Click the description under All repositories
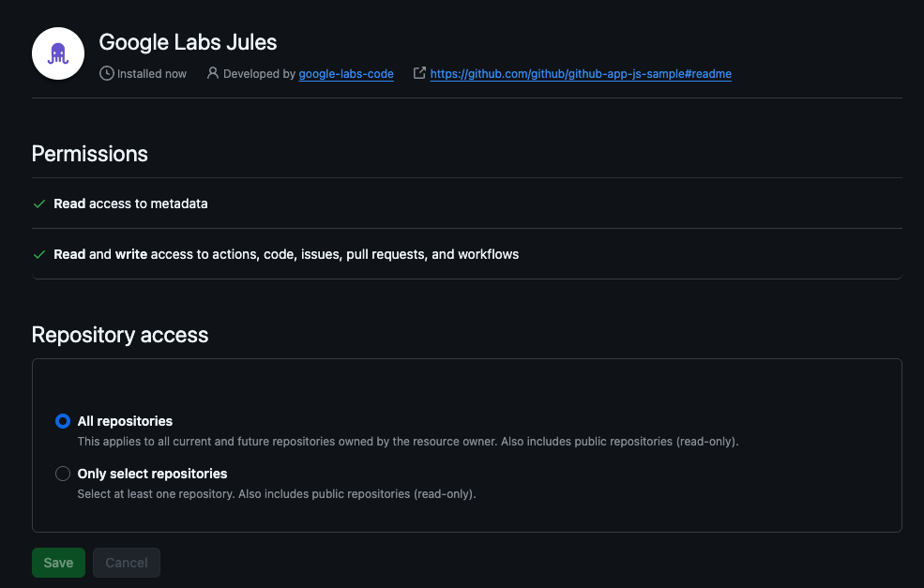This screenshot has height=588, width=924. tap(408, 442)
